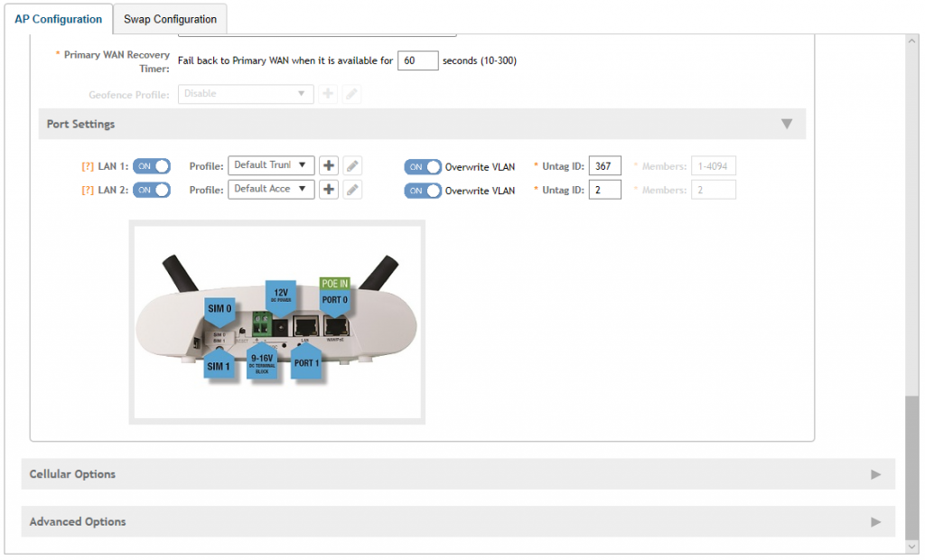Click the edit pencil icon for LAN 2 profile
This screenshot has width=925, height=560.
353,190
